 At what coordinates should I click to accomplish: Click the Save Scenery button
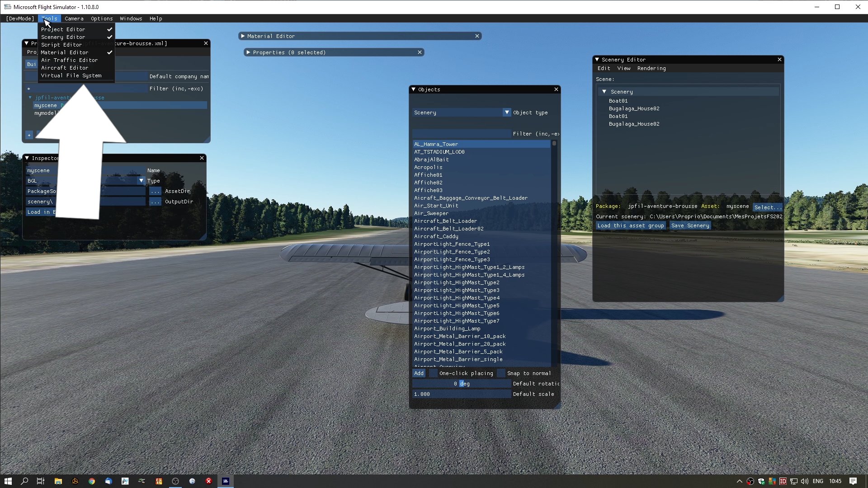(x=690, y=225)
